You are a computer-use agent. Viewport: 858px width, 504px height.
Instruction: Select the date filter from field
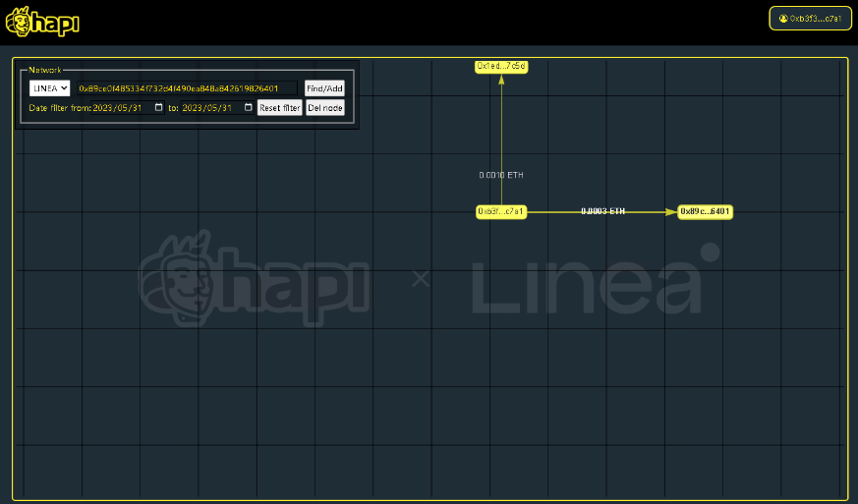point(128,108)
